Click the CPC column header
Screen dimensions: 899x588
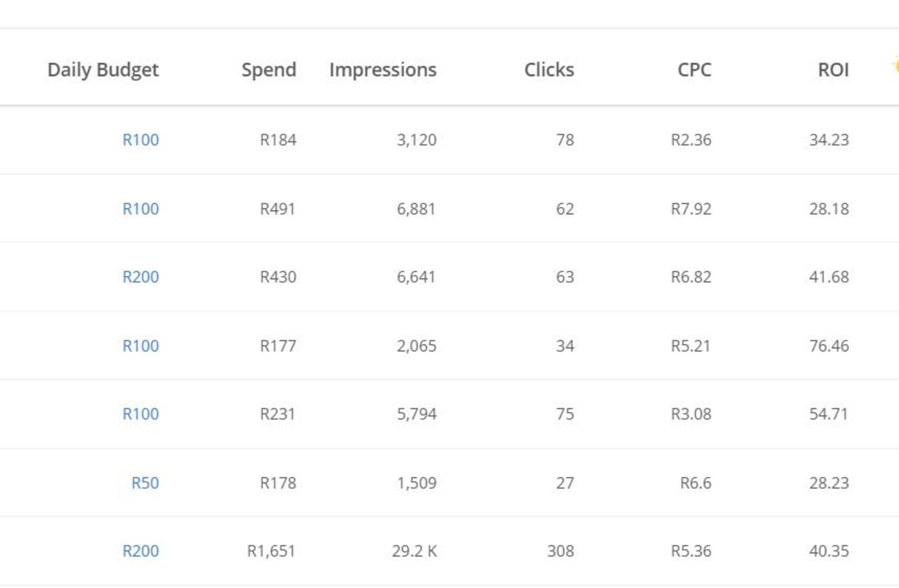pyautogui.click(x=694, y=69)
